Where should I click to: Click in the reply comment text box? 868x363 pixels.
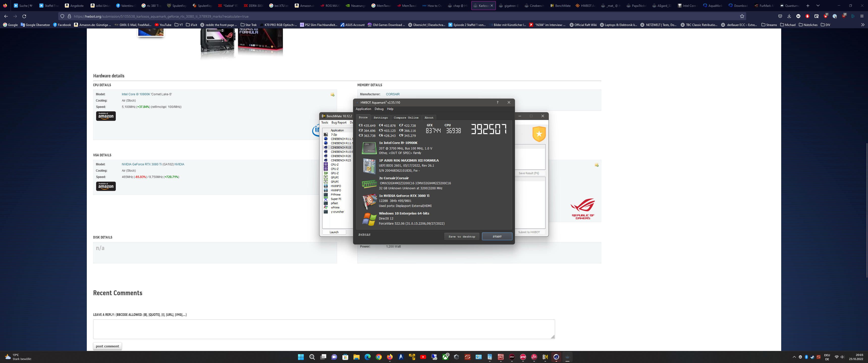tap(324, 329)
